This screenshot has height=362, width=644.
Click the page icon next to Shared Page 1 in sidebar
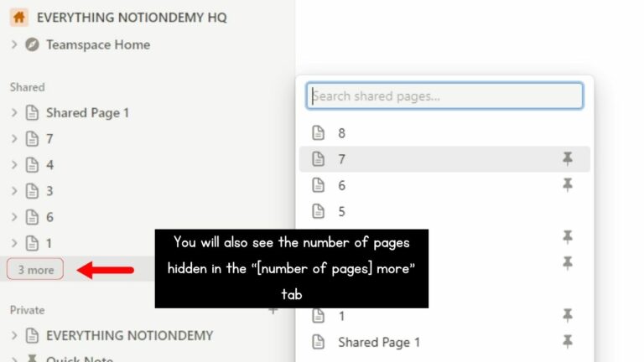click(32, 112)
